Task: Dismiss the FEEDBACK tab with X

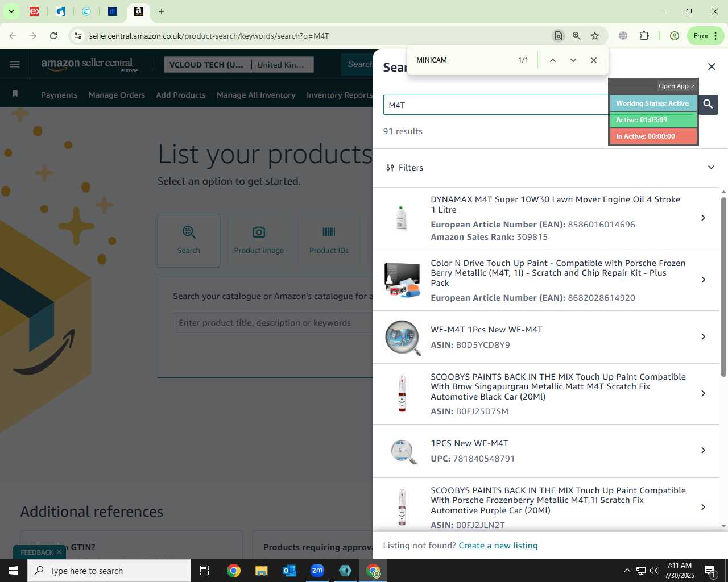Action: [x=59, y=552]
